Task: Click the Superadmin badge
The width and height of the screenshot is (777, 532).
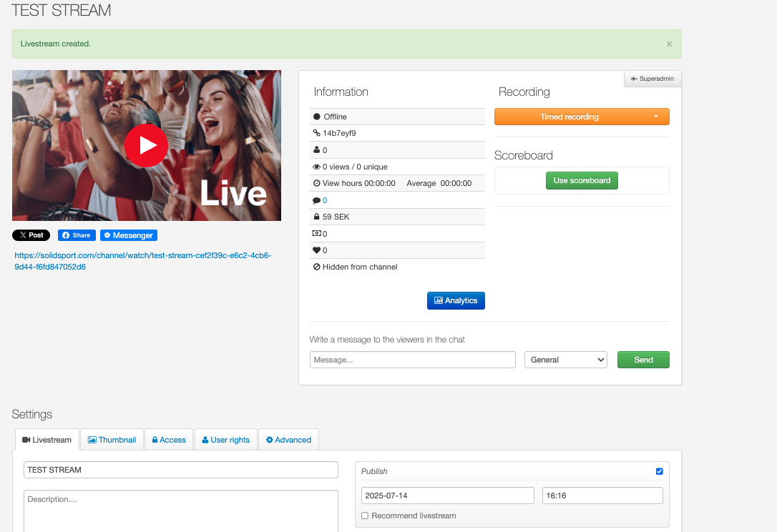Action: point(653,79)
